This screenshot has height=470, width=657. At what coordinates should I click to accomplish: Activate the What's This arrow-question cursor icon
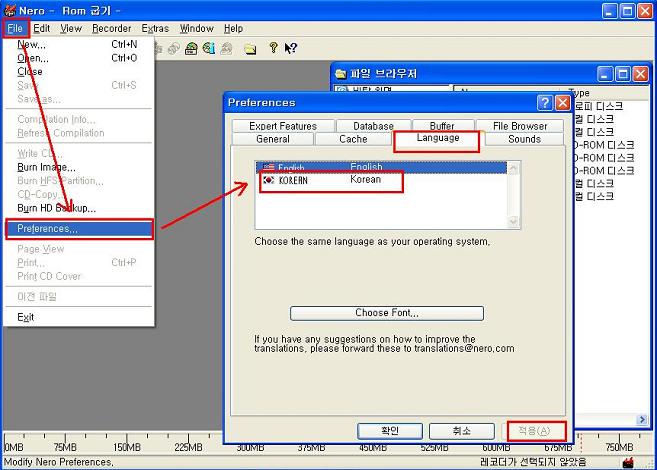(290, 49)
